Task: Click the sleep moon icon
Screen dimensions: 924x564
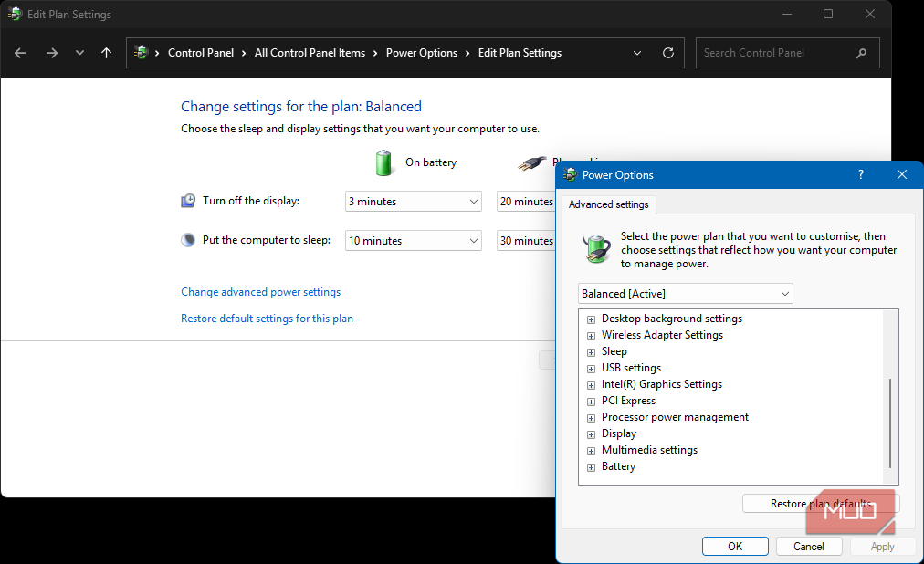Action: (188, 240)
